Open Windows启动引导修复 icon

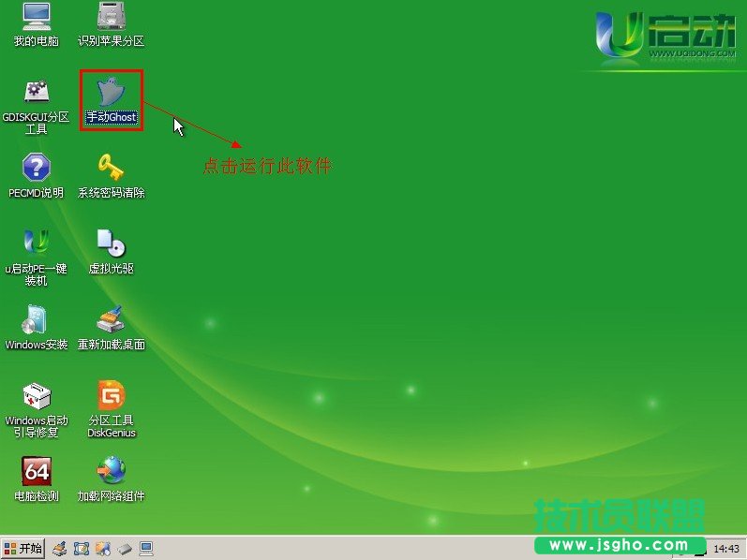tap(36, 396)
